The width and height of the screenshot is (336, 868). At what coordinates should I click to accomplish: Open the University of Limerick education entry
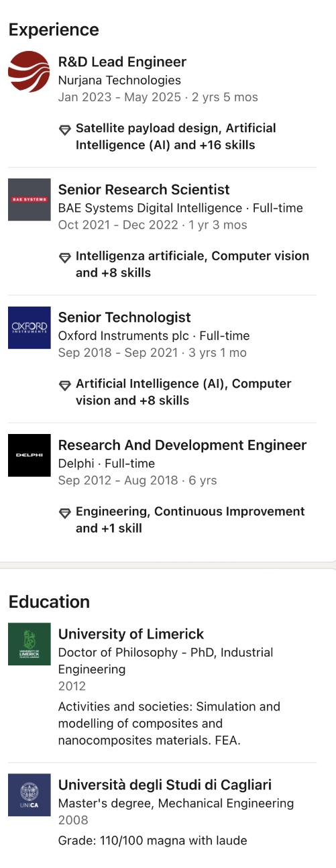coord(131,634)
